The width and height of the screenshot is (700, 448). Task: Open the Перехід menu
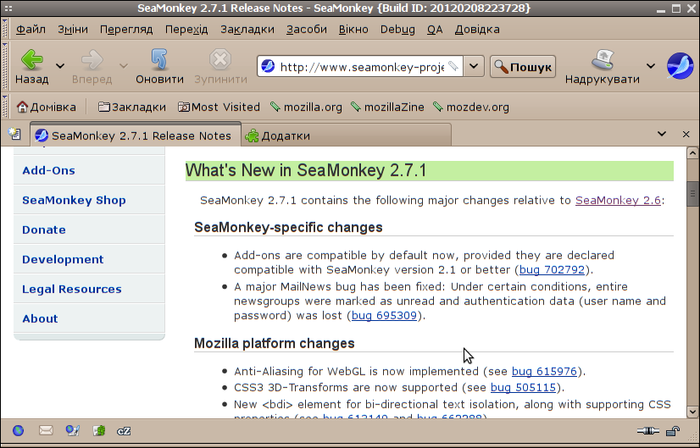[x=187, y=29]
